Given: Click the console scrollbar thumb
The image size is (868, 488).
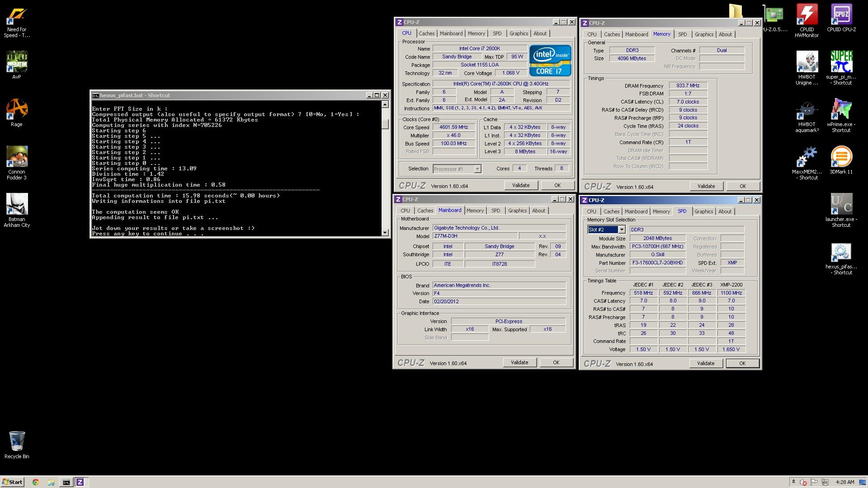Looking at the screenshot, I should click(385, 124).
